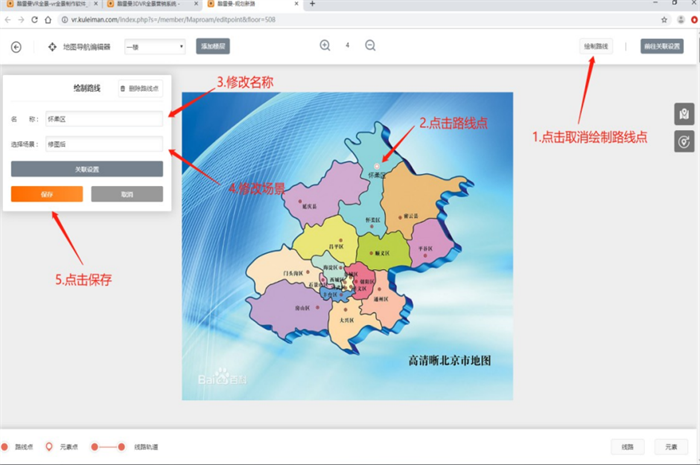Click the 地图导航编辑器 title text
The height and width of the screenshot is (465, 700).
point(87,47)
